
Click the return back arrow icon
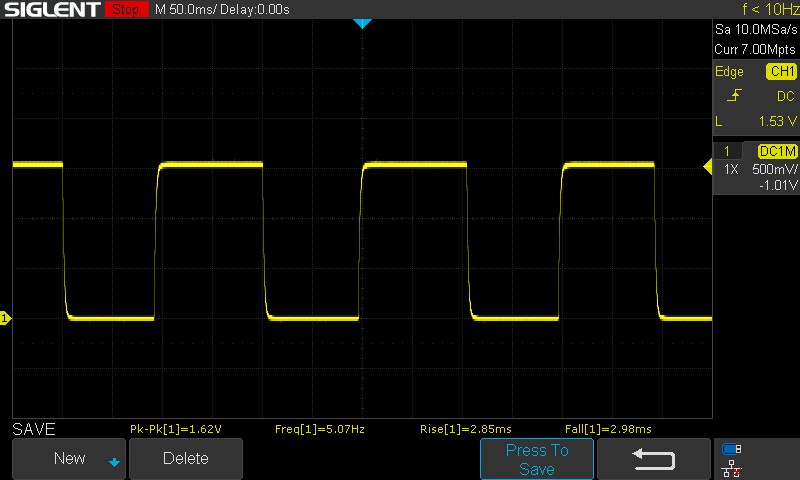(654, 459)
